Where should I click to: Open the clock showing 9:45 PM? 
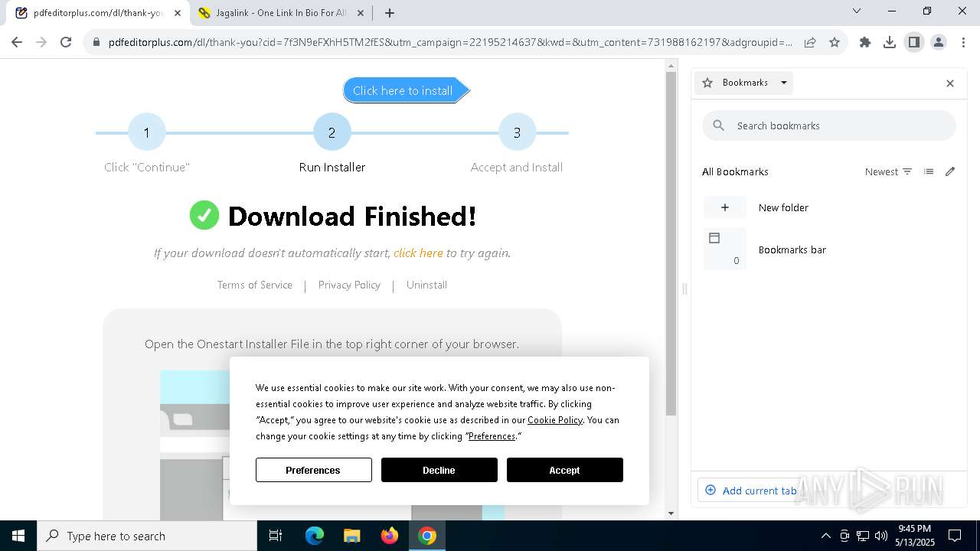click(915, 536)
